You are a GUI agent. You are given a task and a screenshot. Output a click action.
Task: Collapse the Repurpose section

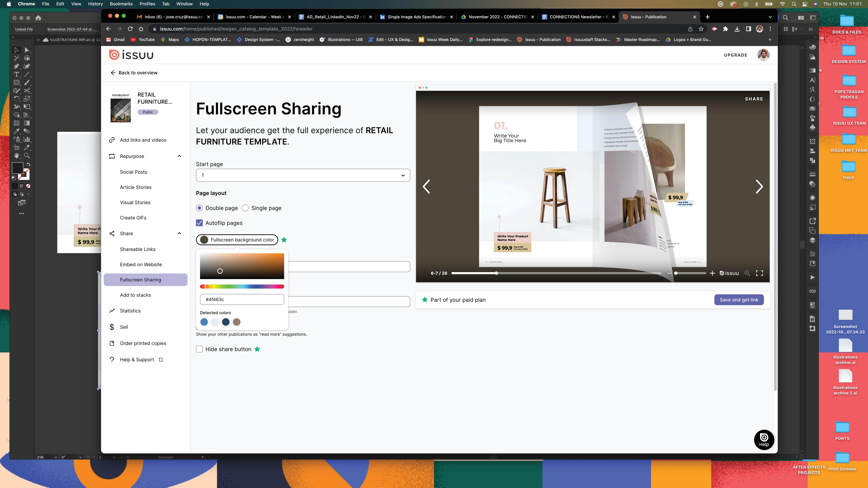pyautogui.click(x=179, y=156)
